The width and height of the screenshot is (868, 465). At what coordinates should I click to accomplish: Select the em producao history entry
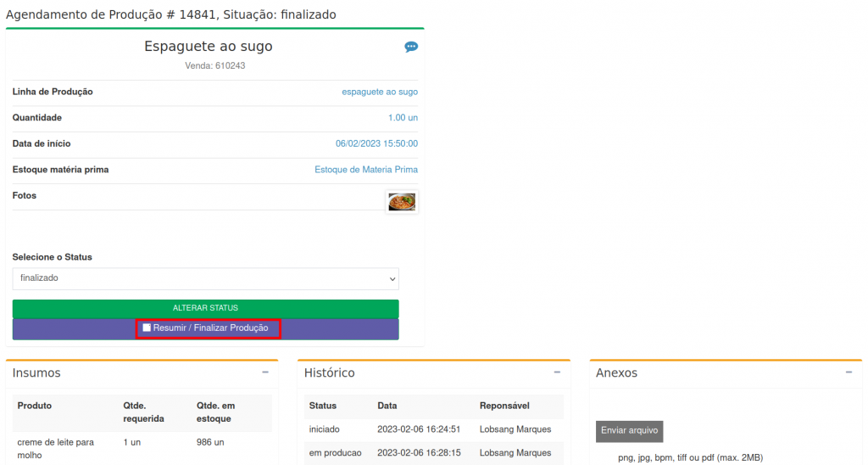coord(335,453)
